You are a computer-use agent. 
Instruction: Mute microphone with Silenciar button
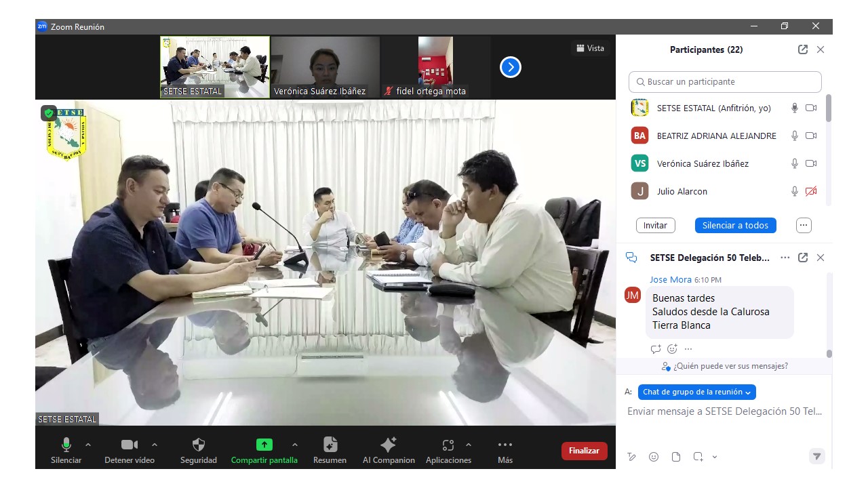tap(66, 445)
